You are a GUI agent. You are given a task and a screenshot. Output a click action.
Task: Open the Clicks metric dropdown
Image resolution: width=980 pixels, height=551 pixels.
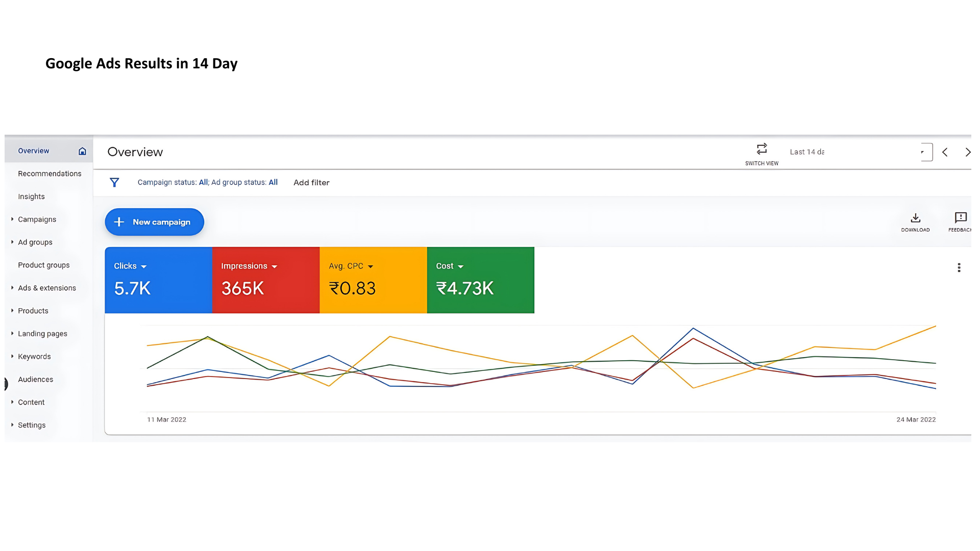click(143, 267)
